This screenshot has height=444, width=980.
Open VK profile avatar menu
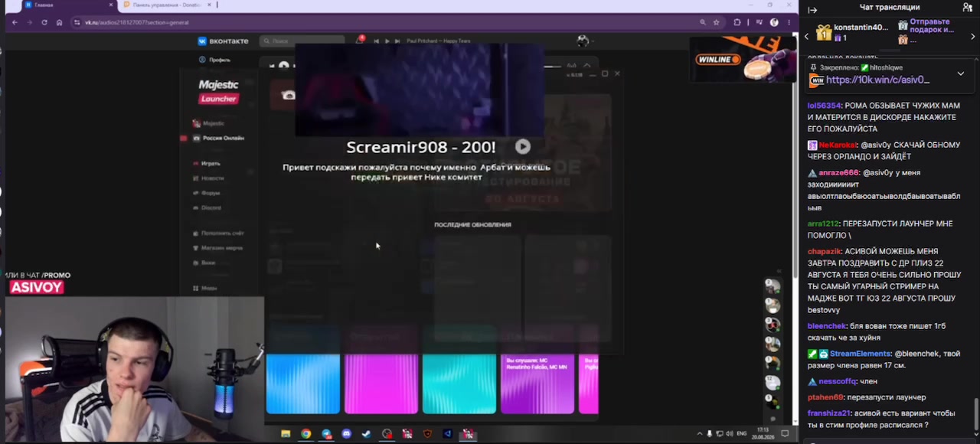pos(583,41)
